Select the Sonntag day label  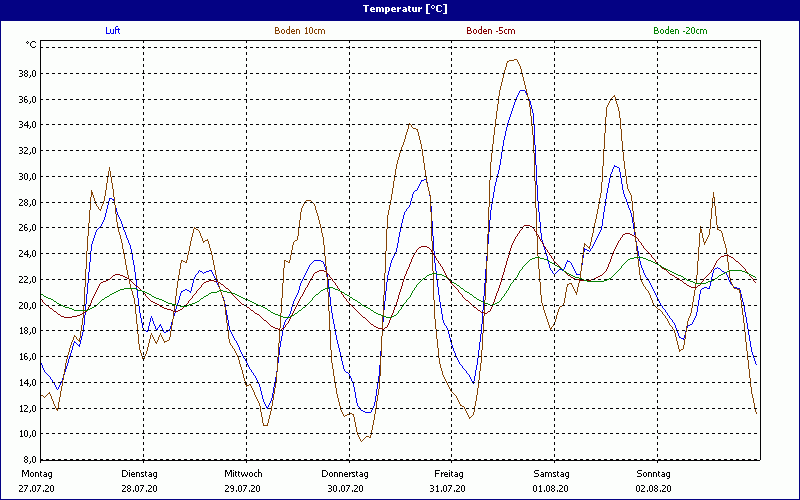(653, 473)
